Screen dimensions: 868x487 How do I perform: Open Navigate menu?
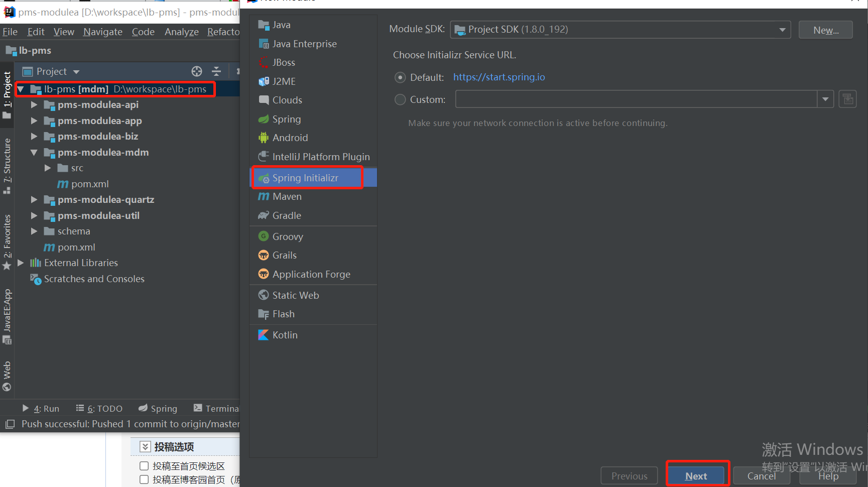coord(103,32)
